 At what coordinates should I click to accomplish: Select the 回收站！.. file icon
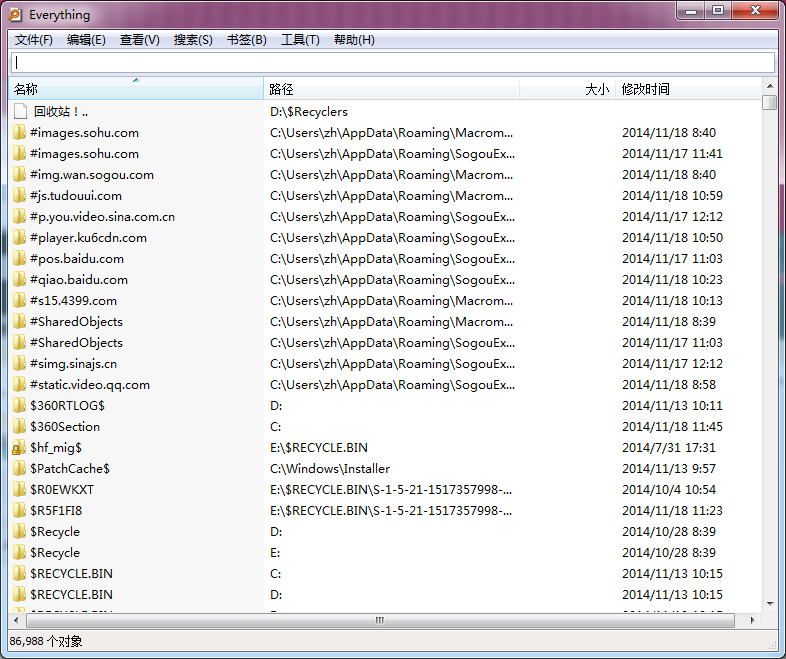click(21, 112)
